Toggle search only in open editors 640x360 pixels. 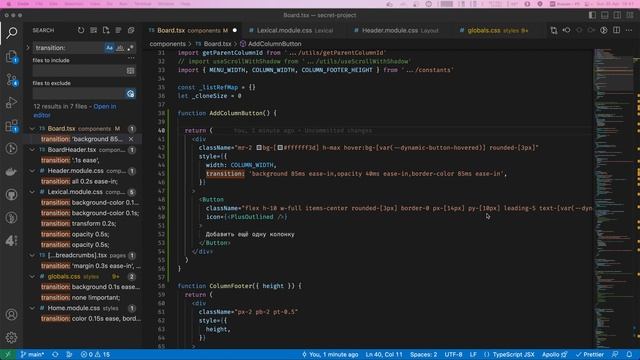click(130, 71)
